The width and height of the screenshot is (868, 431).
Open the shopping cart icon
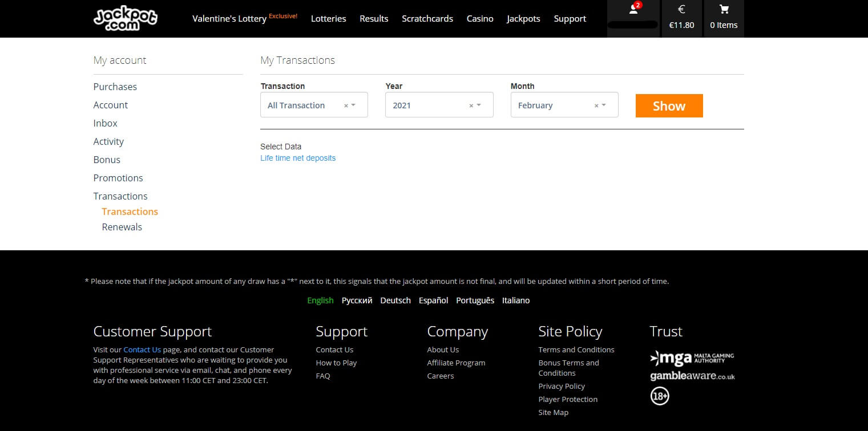[x=724, y=9]
